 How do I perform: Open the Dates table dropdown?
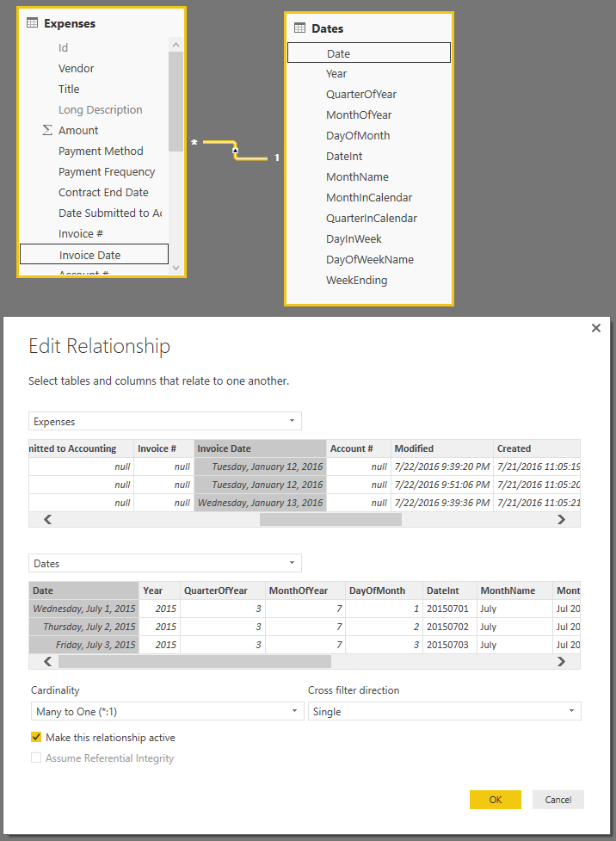[x=165, y=563]
